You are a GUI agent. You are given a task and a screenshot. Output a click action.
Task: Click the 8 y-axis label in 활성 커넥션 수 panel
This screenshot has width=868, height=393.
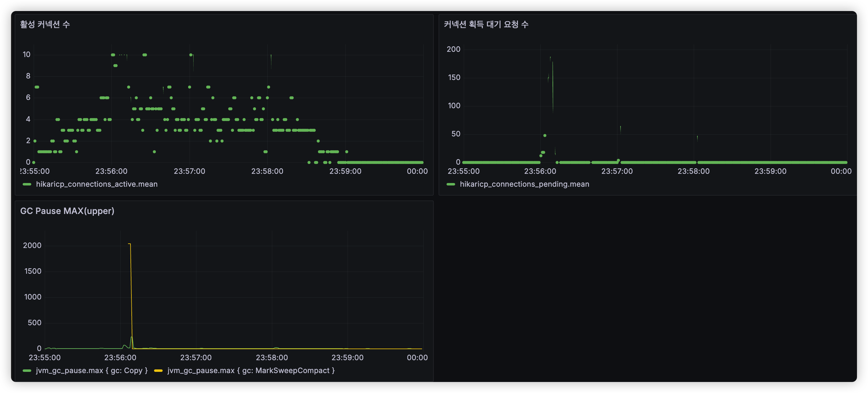tap(28, 76)
